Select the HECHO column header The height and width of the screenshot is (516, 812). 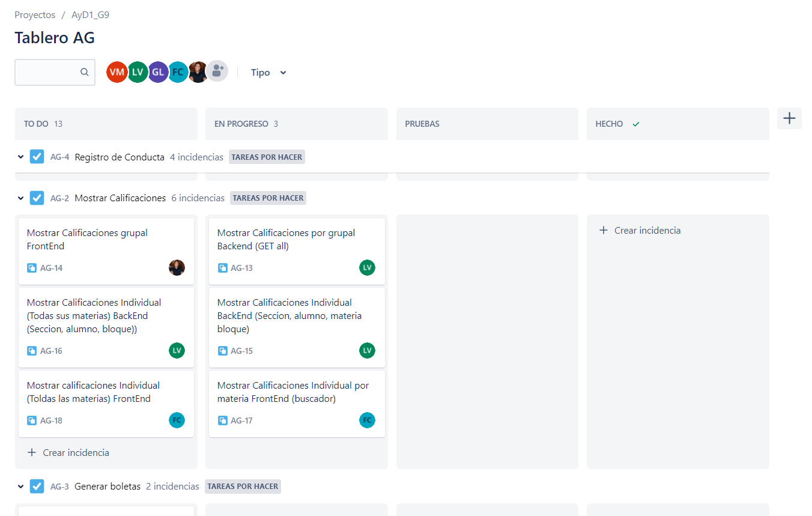tap(678, 124)
